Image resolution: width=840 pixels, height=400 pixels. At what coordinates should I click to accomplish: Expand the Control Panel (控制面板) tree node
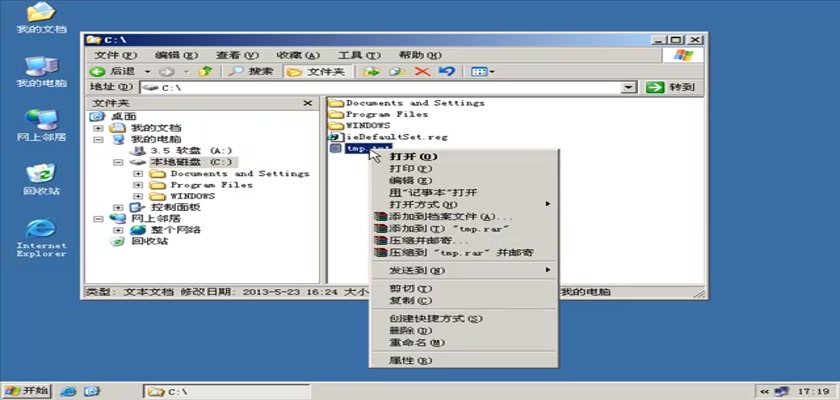(118, 207)
